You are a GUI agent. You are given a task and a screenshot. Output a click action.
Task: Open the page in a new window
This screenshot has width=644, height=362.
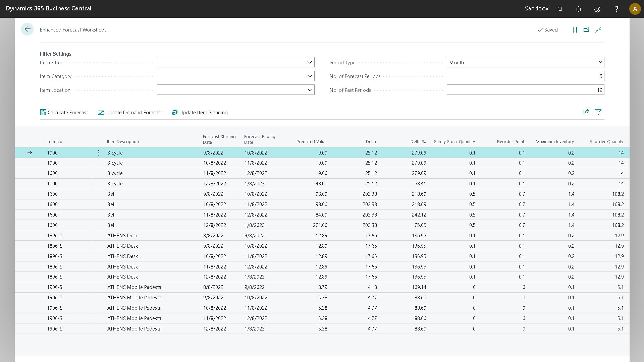pos(587,30)
